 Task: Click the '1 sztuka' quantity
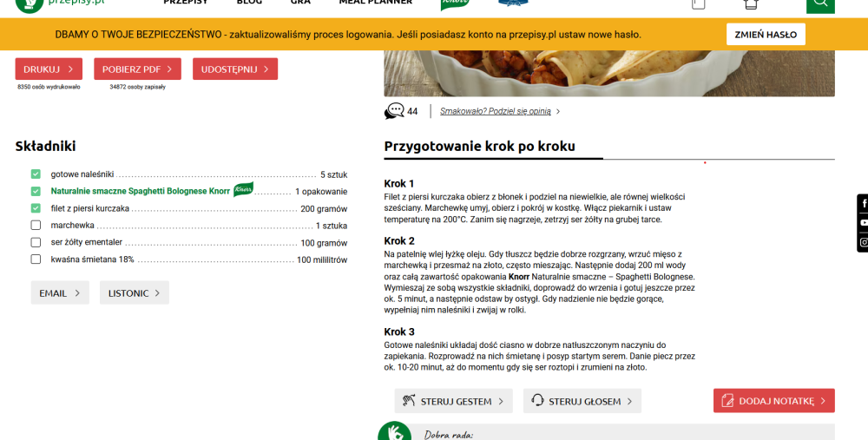click(x=332, y=226)
